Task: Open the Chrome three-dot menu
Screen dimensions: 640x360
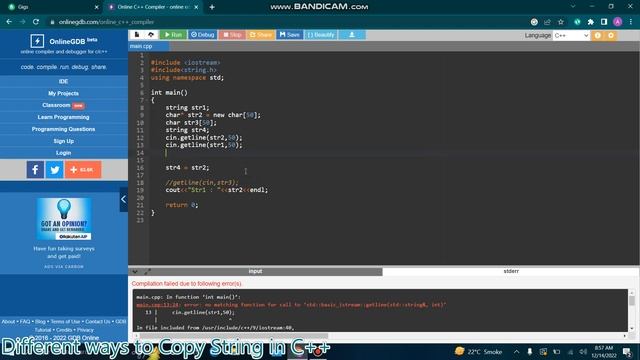Action: click(x=631, y=22)
